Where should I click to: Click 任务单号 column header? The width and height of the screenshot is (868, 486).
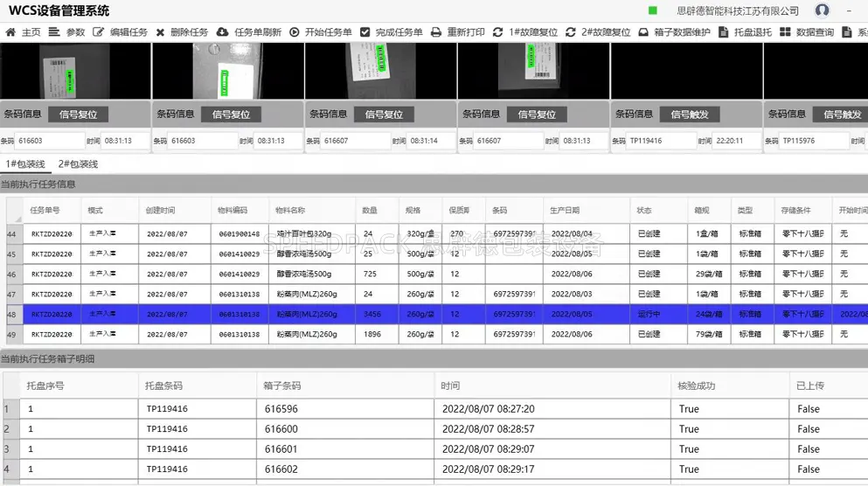tap(52, 211)
